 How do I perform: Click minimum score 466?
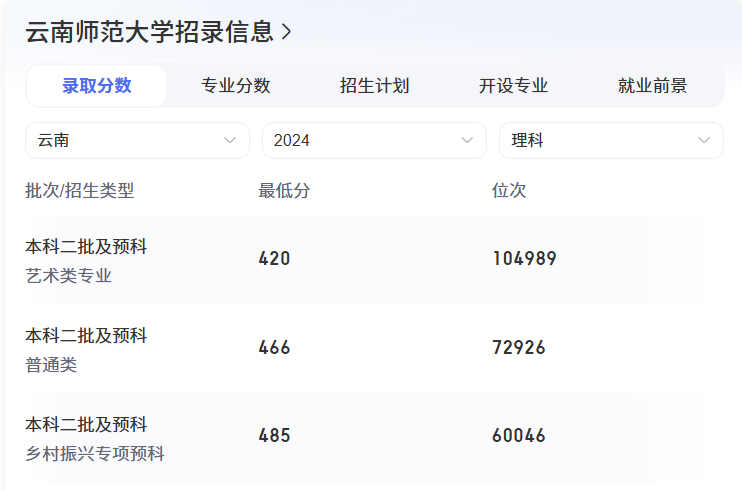coord(274,348)
